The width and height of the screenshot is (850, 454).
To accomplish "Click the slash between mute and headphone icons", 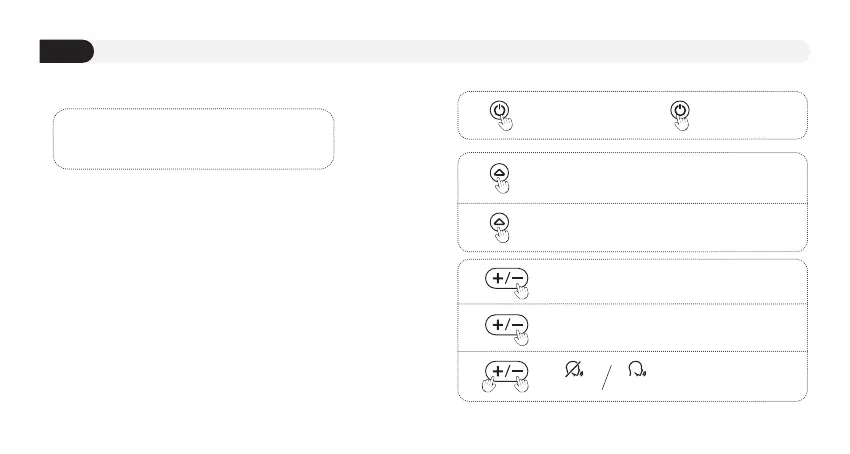I will [x=605, y=377].
